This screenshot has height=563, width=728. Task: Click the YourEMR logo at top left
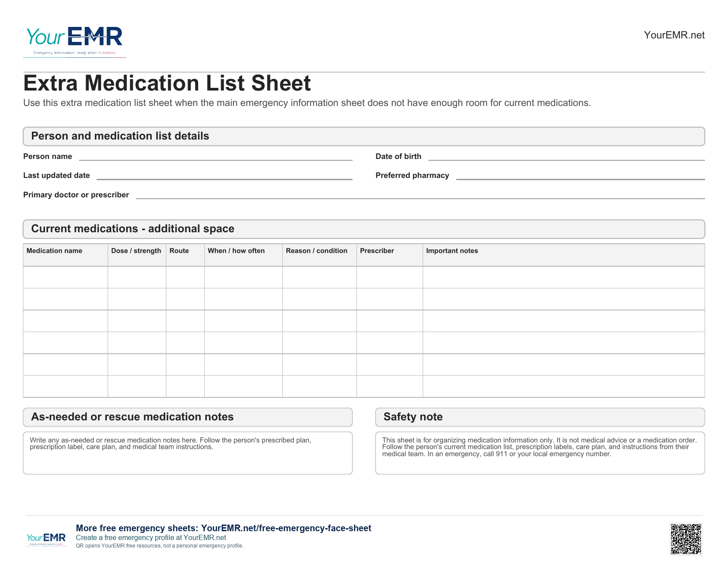point(75,41)
